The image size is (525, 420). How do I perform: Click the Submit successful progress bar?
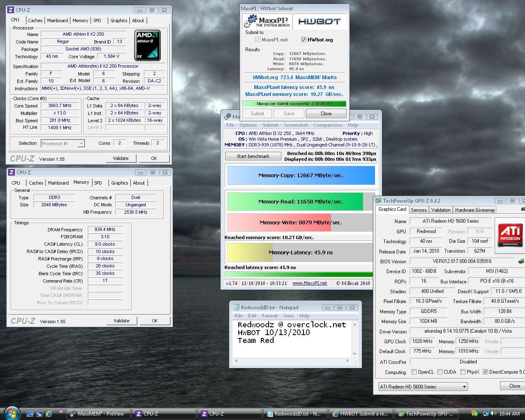(x=294, y=104)
